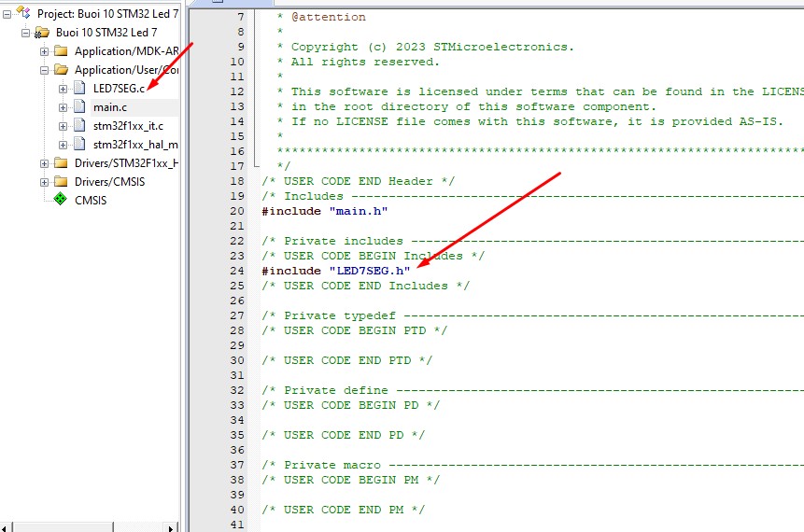Collapse the Application/User/Core group
The image size is (804, 532).
pos(44,70)
